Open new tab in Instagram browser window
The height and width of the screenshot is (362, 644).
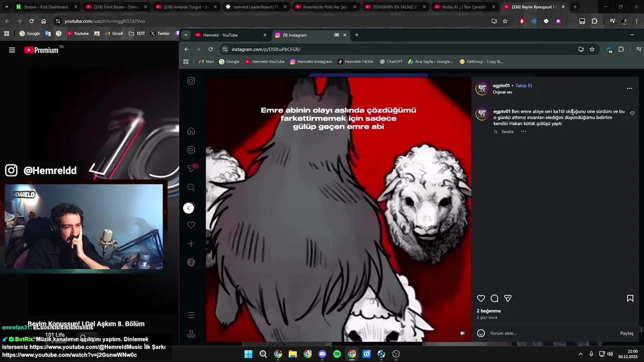(x=357, y=35)
